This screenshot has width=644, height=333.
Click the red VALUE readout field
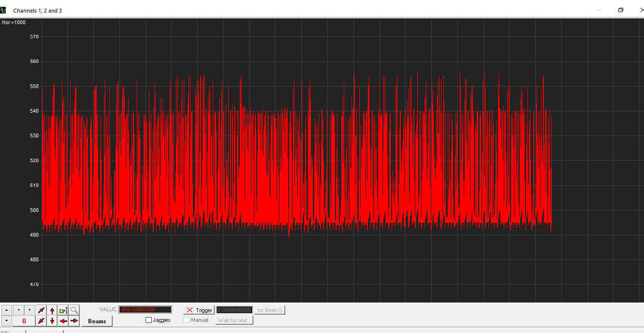145,310
